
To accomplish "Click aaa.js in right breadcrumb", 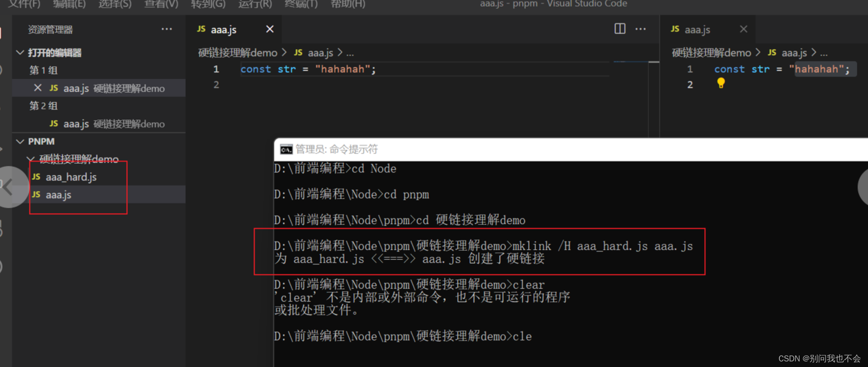I will coord(794,53).
